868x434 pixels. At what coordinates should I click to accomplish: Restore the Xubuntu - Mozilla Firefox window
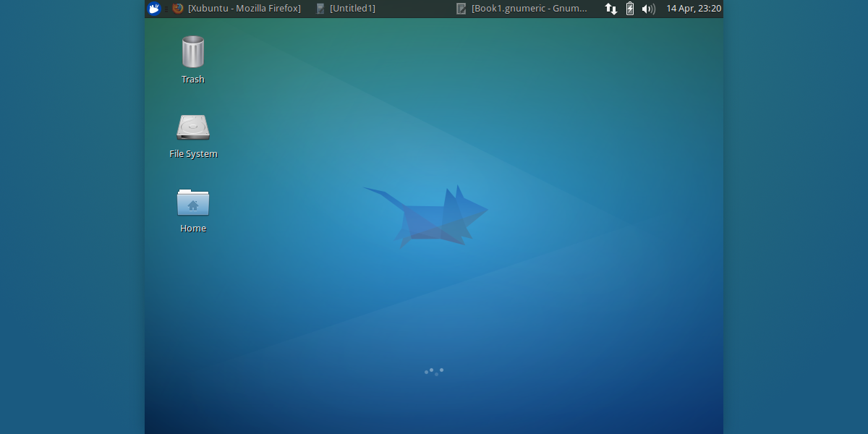(x=237, y=9)
